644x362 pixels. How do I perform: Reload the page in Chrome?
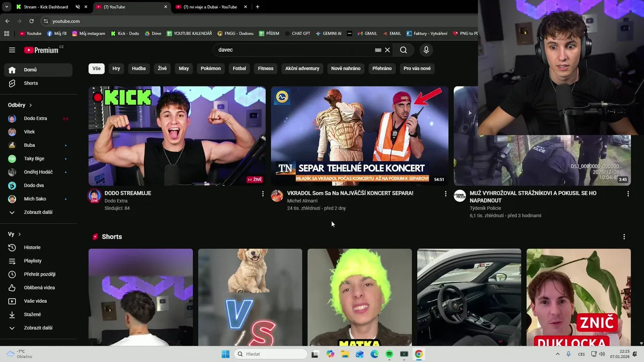tap(31, 21)
